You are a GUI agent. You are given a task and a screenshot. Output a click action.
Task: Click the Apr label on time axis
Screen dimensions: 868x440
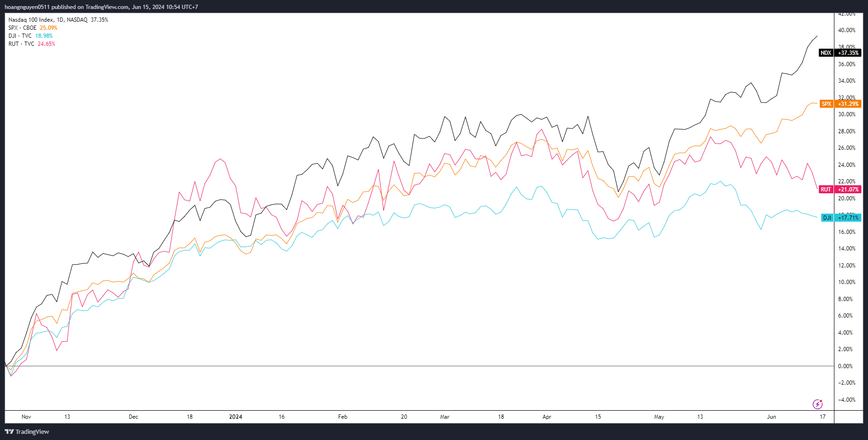coord(547,417)
